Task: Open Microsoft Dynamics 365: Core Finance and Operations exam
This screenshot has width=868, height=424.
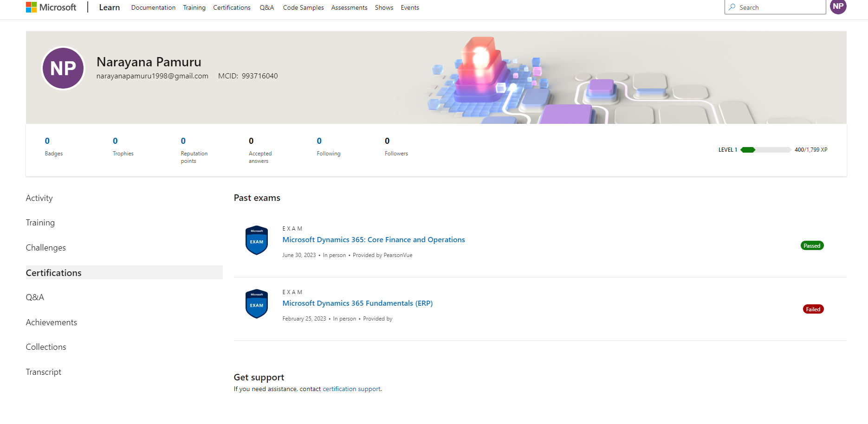Action: click(x=374, y=239)
